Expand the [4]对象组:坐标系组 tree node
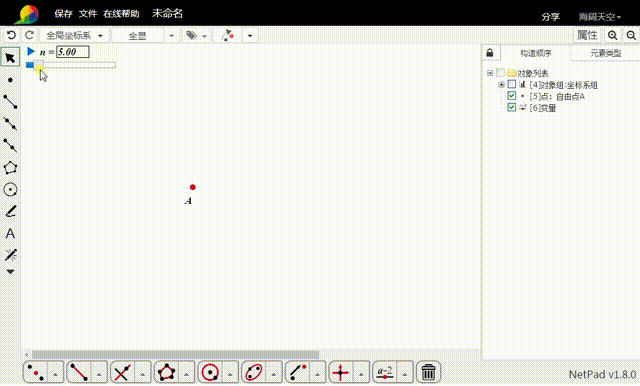Screen dimensions: 640x386 (x=501, y=84)
